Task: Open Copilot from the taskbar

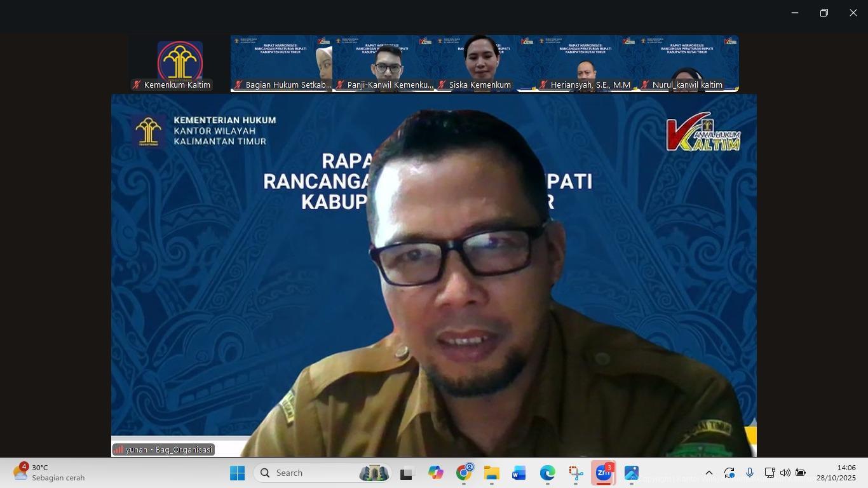Action: [x=435, y=473]
